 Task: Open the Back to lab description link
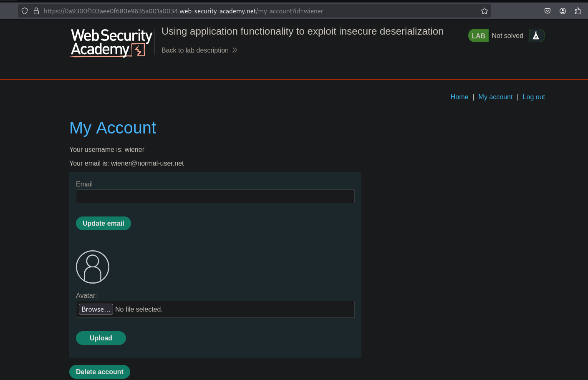[x=195, y=50]
